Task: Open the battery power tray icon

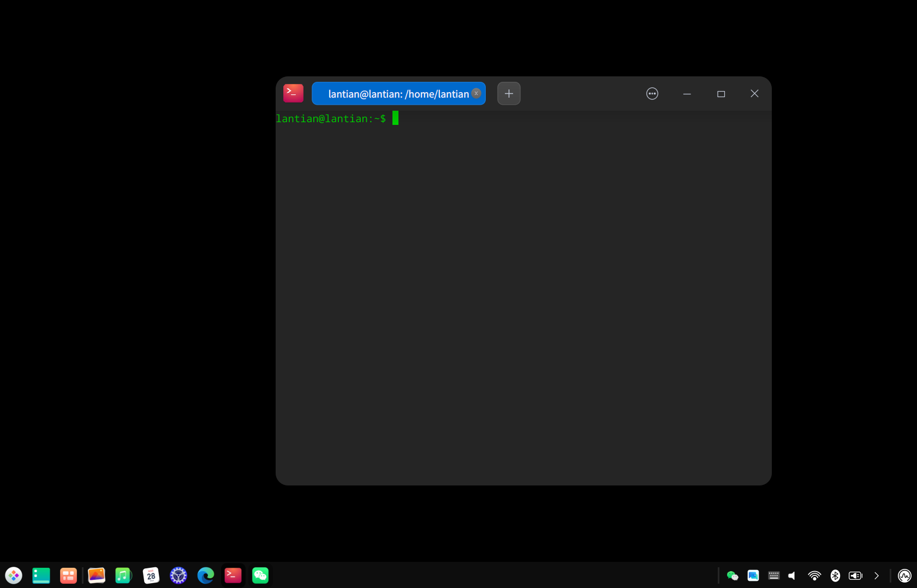Action: (x=856, y=575)
